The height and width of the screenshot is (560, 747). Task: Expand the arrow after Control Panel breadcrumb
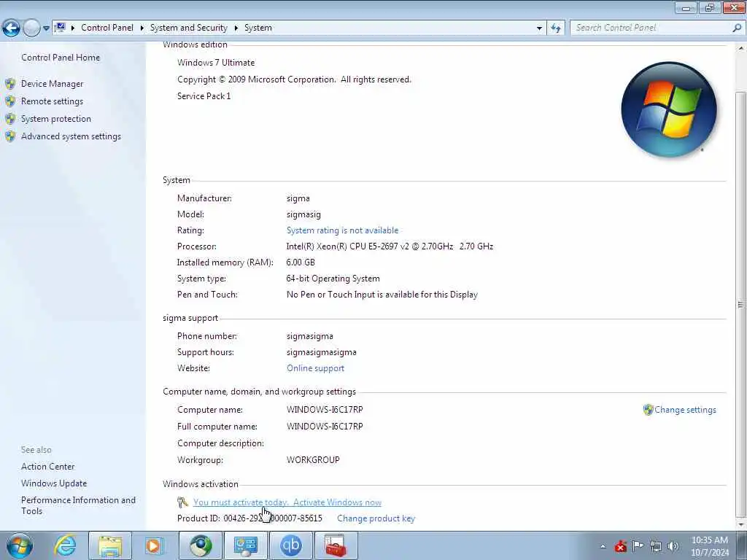pos(142,28)
